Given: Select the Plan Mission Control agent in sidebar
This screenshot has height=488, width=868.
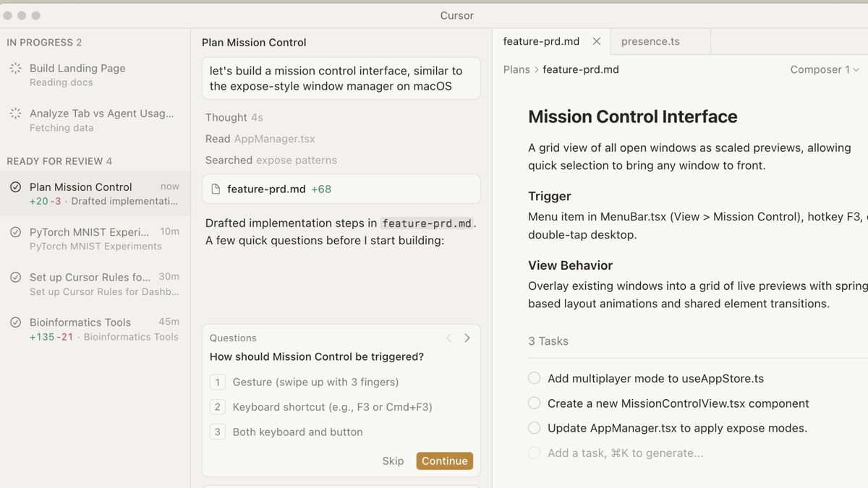Looking at the screenshot, I should tap(95, 194).
